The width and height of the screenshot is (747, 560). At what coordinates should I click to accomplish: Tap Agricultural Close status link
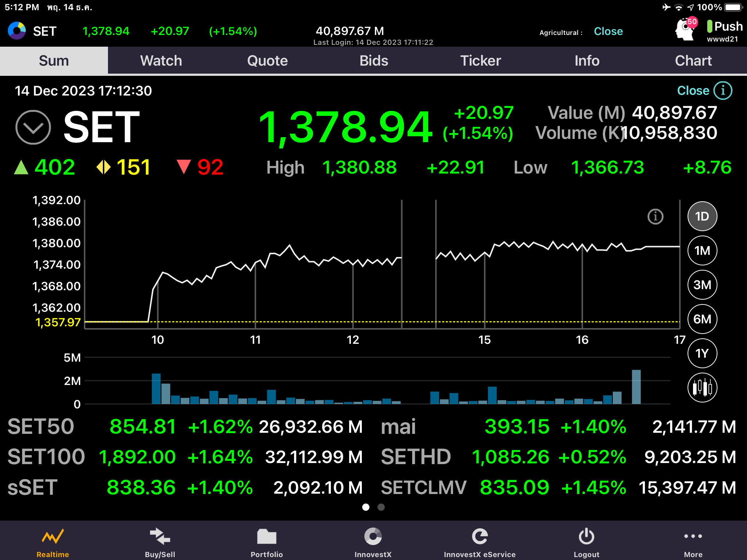coord(608,32)
